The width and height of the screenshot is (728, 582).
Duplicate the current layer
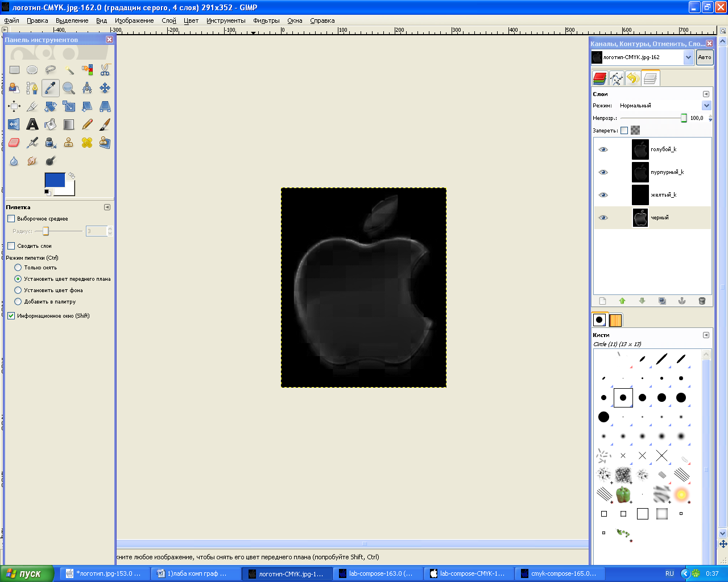click(x=662, y=301)
